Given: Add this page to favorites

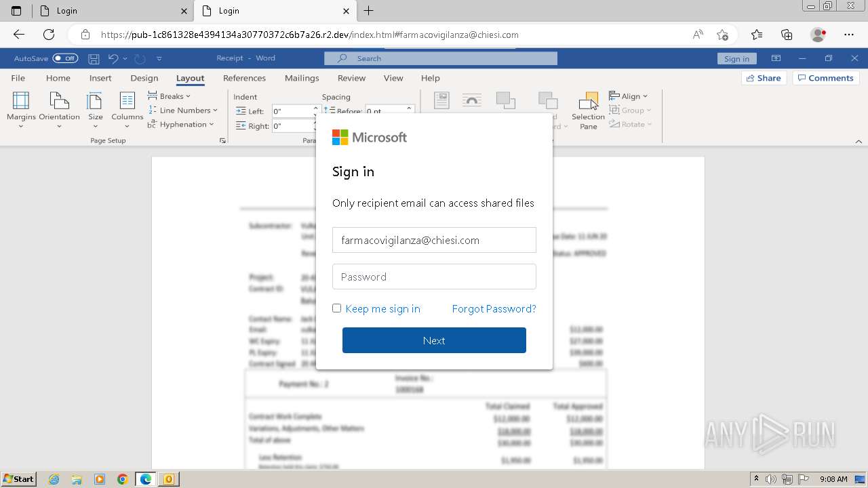Looking at the screenshot, I should pos(722,35).
